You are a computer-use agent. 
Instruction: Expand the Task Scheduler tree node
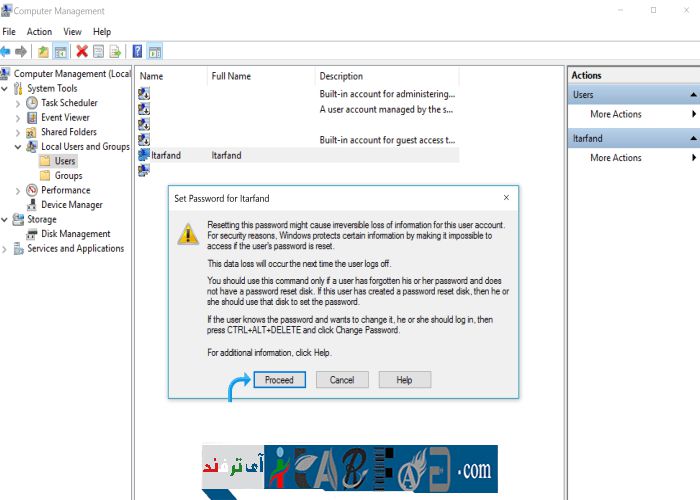coord(18,103)
